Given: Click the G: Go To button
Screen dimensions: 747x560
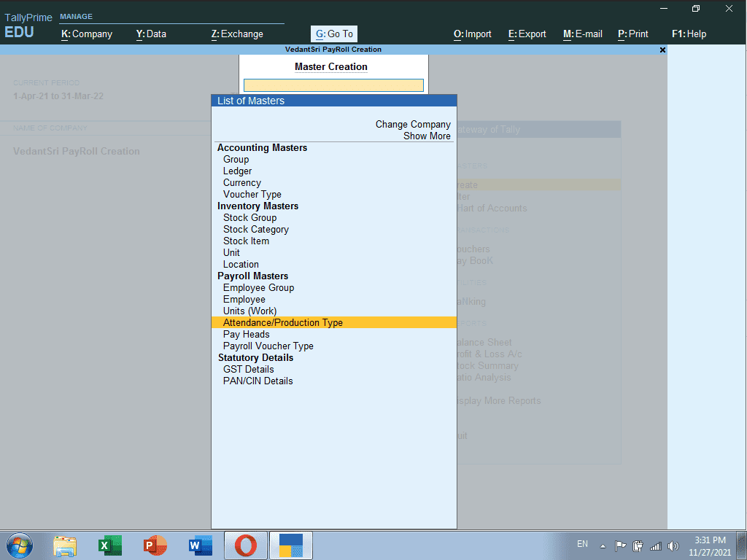Looking at the screenshot, I should 334,34.
